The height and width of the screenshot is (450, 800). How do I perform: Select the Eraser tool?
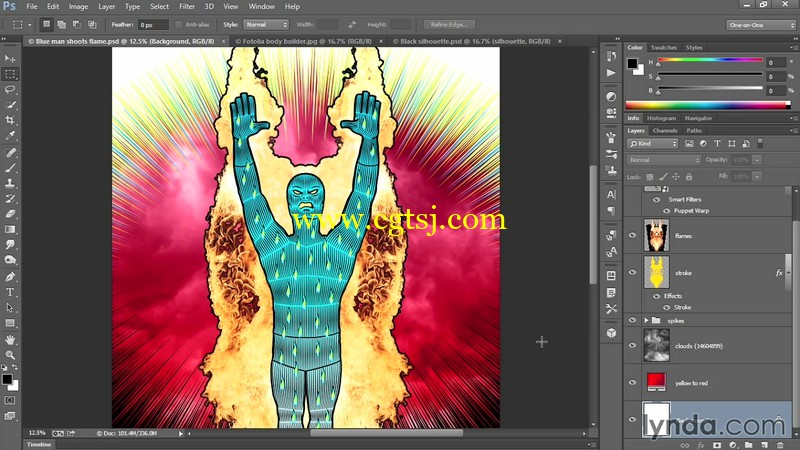pos(10,214)
